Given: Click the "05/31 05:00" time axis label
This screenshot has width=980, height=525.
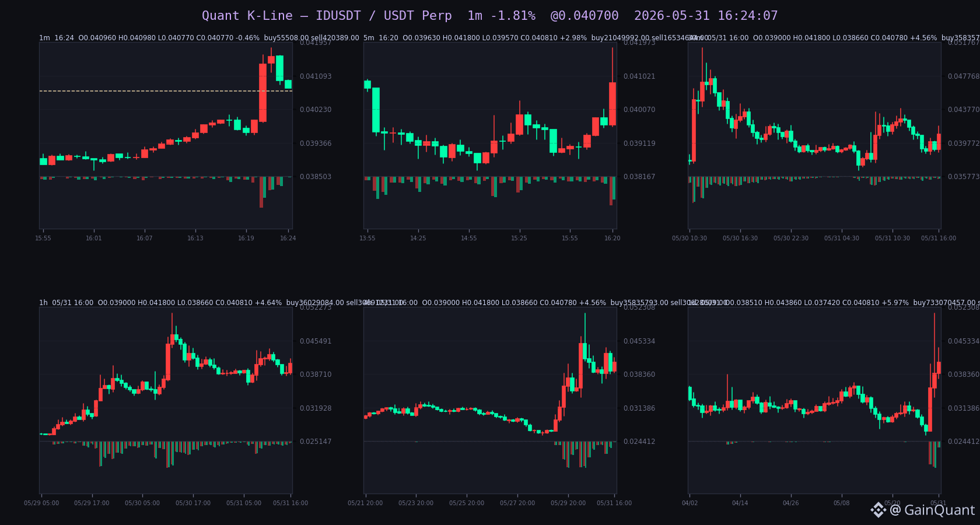Looking at the screenshot, I should (x=244, y=503).
